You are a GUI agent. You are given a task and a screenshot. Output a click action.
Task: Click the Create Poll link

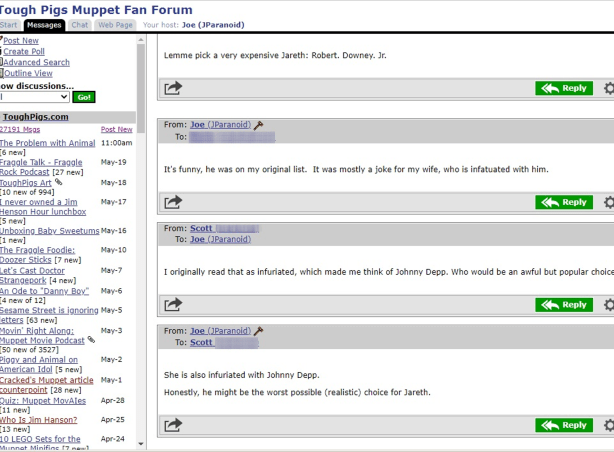[x=24, y=51]
